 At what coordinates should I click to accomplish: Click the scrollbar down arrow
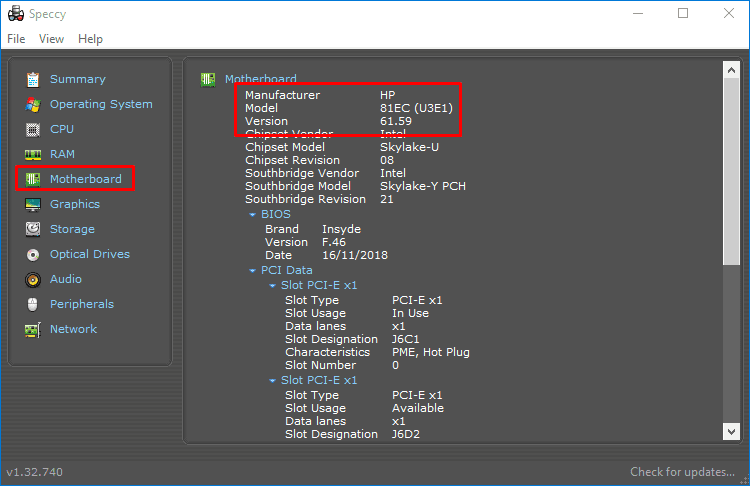[731, 431]
